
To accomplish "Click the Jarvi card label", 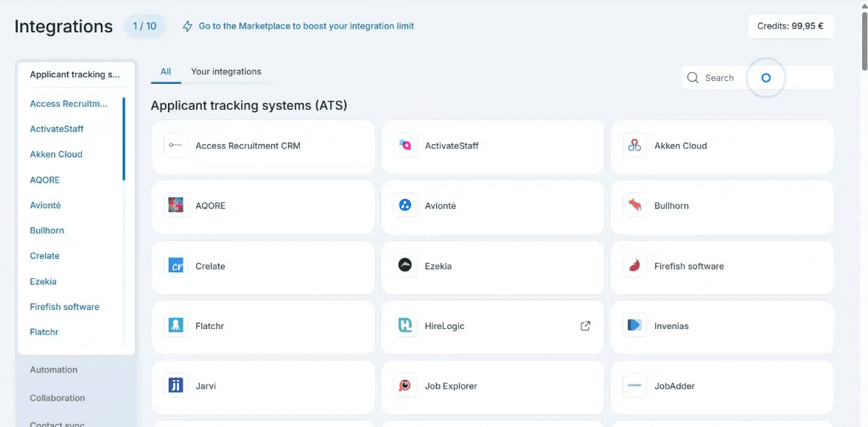I will pos(206,386).
